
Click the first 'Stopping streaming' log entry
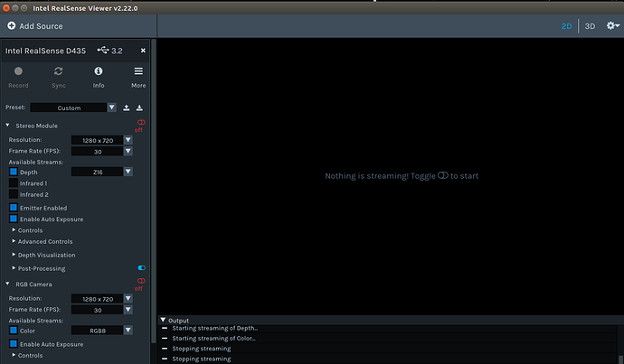pyautogui.click(x=202, y=349)
